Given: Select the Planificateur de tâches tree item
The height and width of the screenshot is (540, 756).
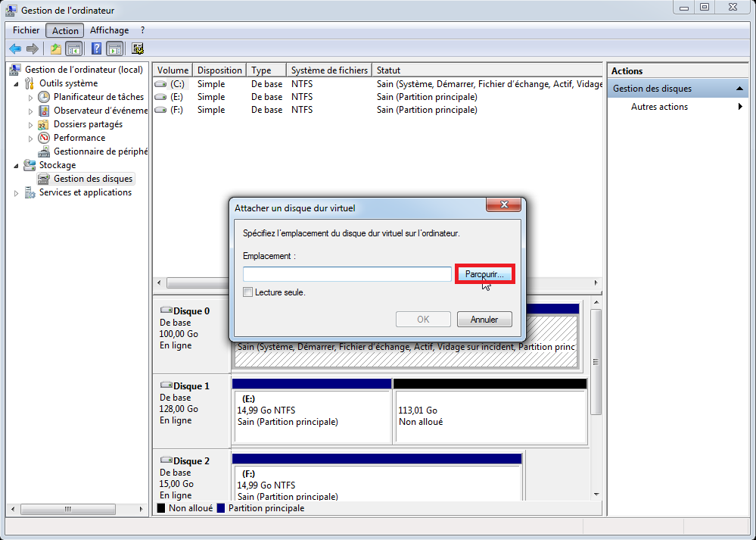Looking at the screenshot, I should click(x=98, y=97).
